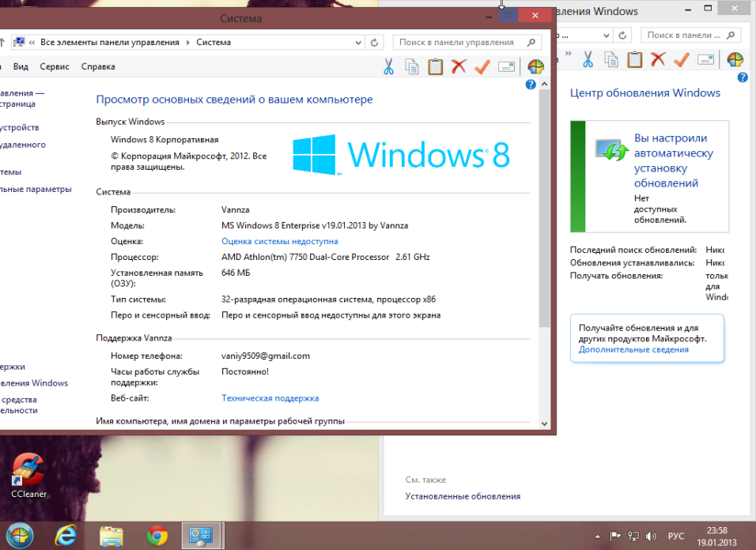Image resolution: width=756 pixels, height=550 pixels.
Task: Launch Google Chrome from taskbar
Action: (157, 536)
